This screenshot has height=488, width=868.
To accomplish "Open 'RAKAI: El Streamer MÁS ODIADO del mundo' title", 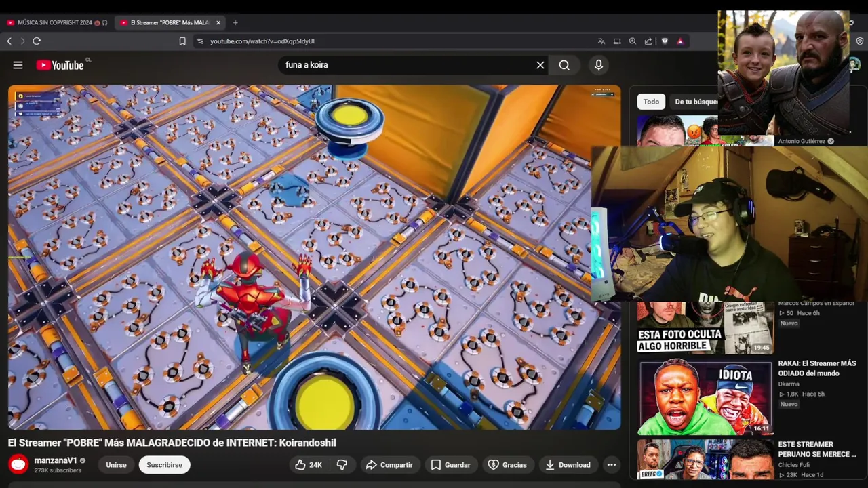I will 817,368.
